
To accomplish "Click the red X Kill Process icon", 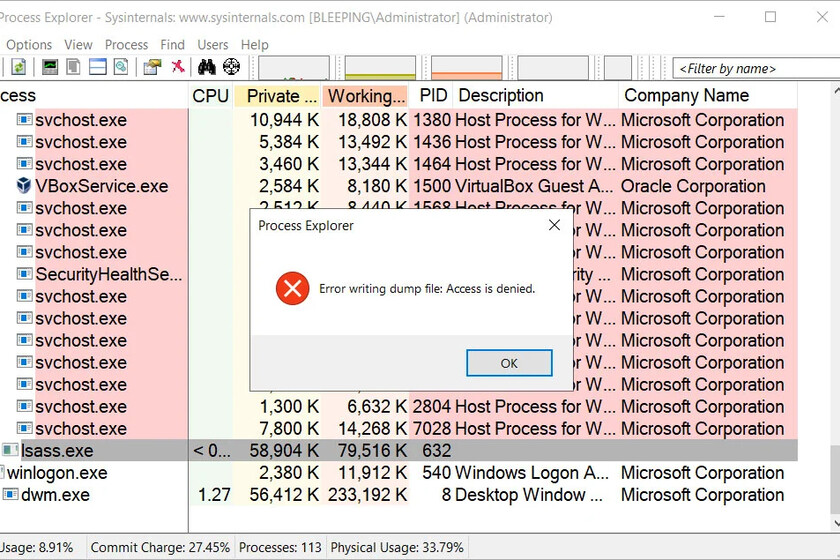I will [x=178, y=66].
